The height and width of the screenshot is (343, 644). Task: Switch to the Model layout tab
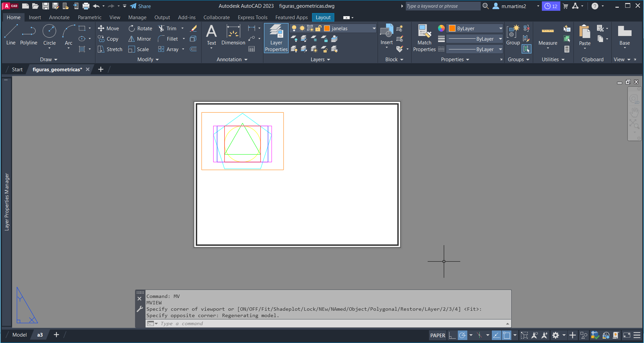coord(19,335)
